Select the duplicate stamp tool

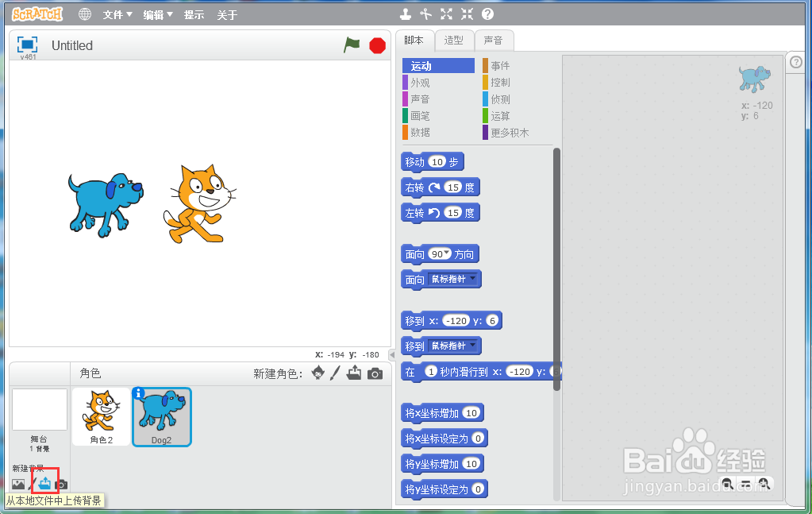(406, 14)
